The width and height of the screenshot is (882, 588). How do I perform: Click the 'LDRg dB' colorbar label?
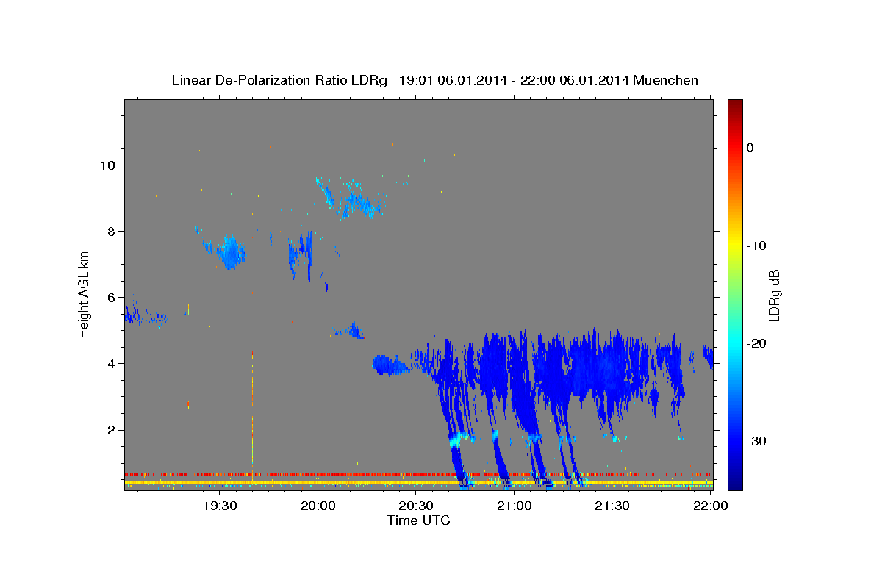coord(773,295)
